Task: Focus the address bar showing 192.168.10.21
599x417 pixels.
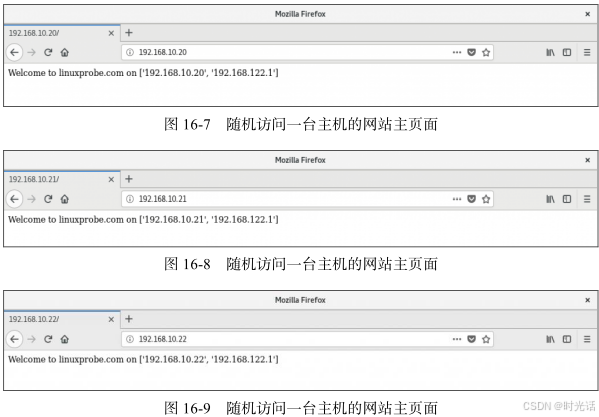Action: pos(308,199)
